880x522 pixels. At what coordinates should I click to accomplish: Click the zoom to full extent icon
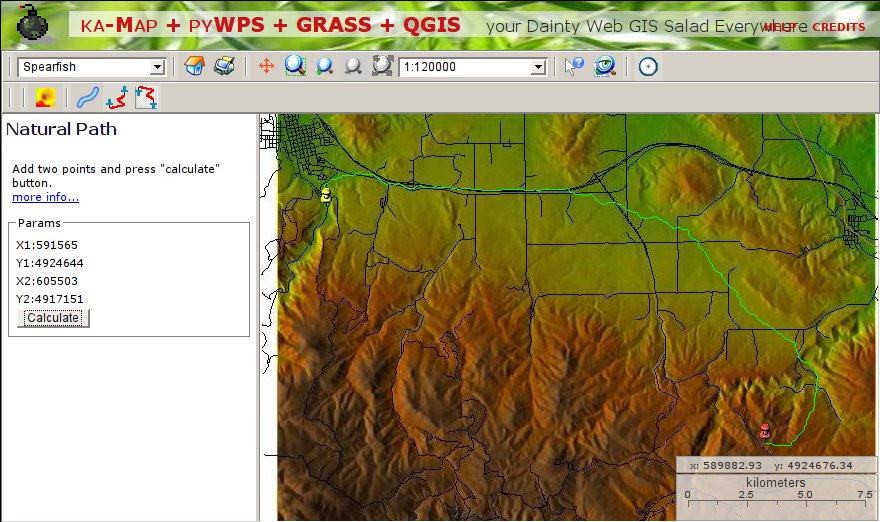coord(382,66)
